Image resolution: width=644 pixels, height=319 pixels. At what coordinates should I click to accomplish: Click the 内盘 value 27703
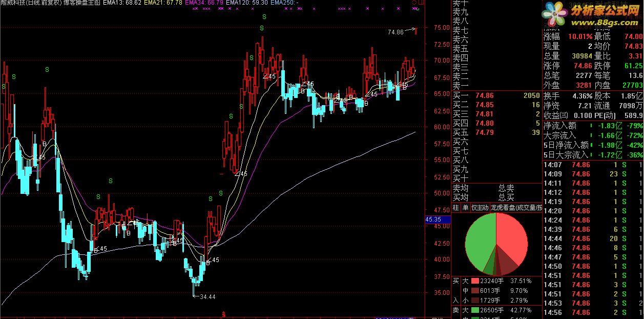click(632, 86)
